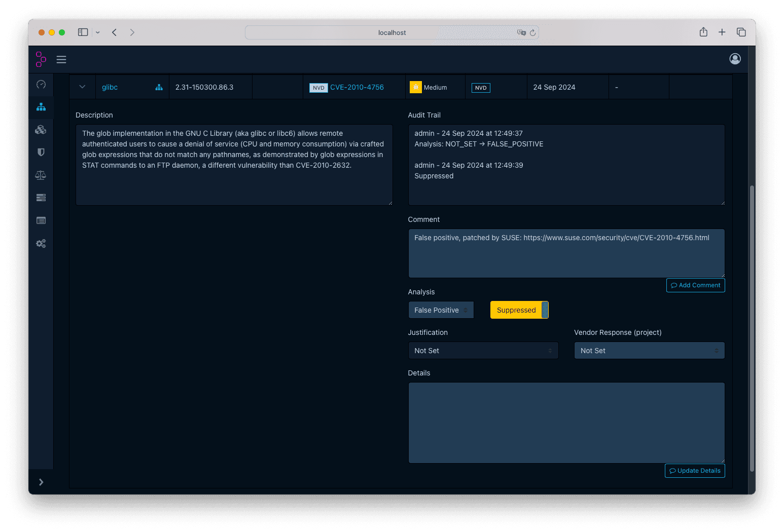Expand the sidebar via the chevron arrow
The height and width of the screenshot is (532, 784).
point(41,482)
